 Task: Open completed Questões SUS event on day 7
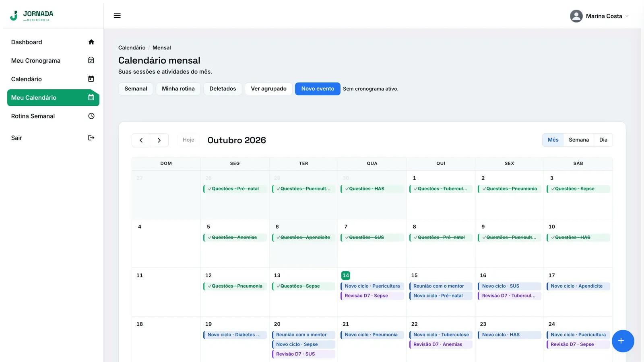point(372,237)
